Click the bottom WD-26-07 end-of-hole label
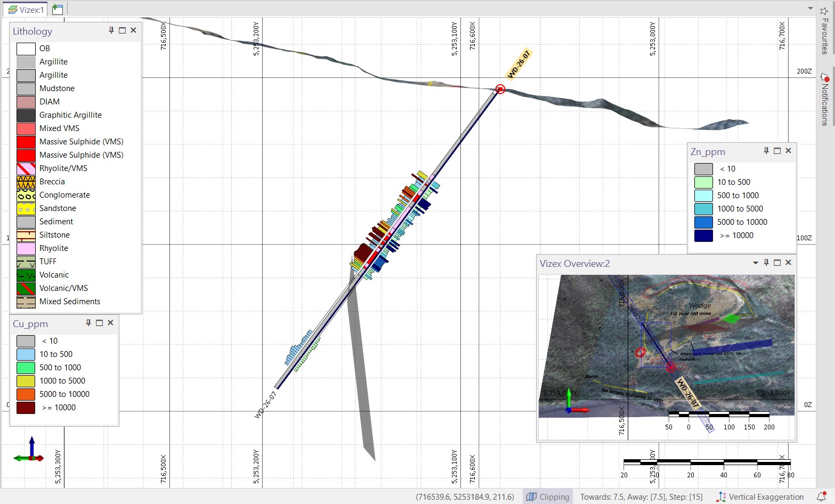Screen dimensions: 835x504 tap(265, 405)
